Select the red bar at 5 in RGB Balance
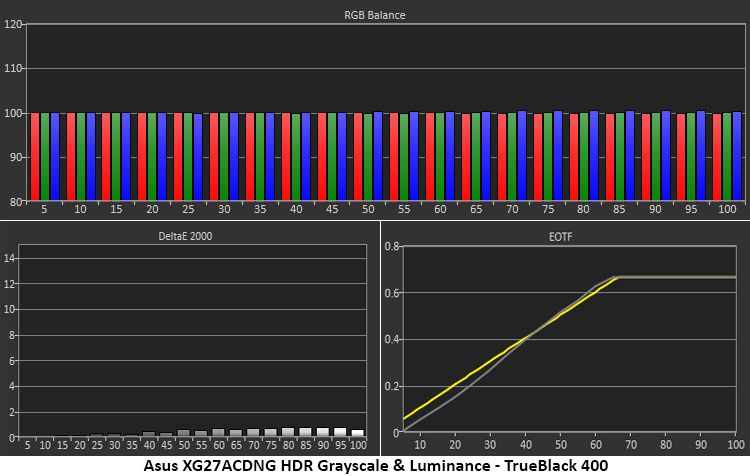 (x=35, y=156)
